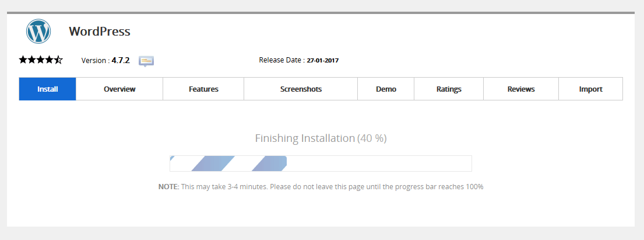This screenshot has height=240, width=644.
Task: Click the WordPress logo icon
Action: coord(38,32)
